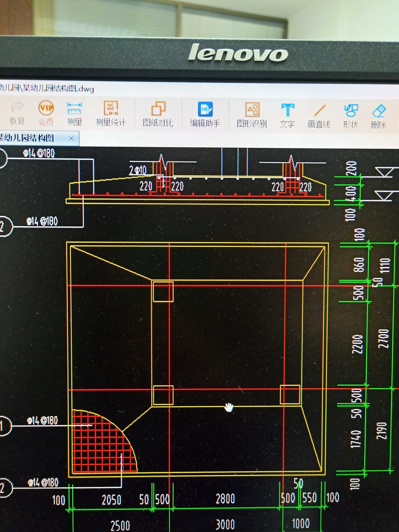Image resolution: width=399 pixels, height=532 pixels.
Task: Click the 某幼儿园结构图.dwg file path in title bar
Action: tap(47, 88)
